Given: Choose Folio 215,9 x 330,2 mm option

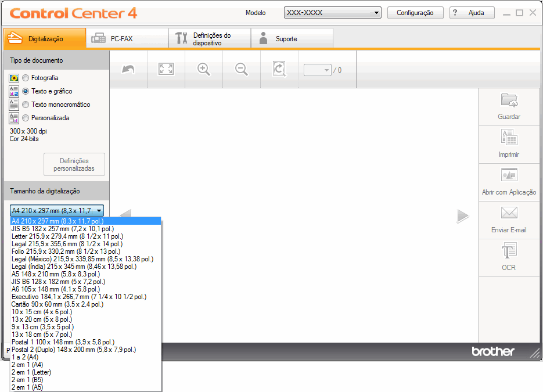Looking at the screenshot, I should pos(86,251).
